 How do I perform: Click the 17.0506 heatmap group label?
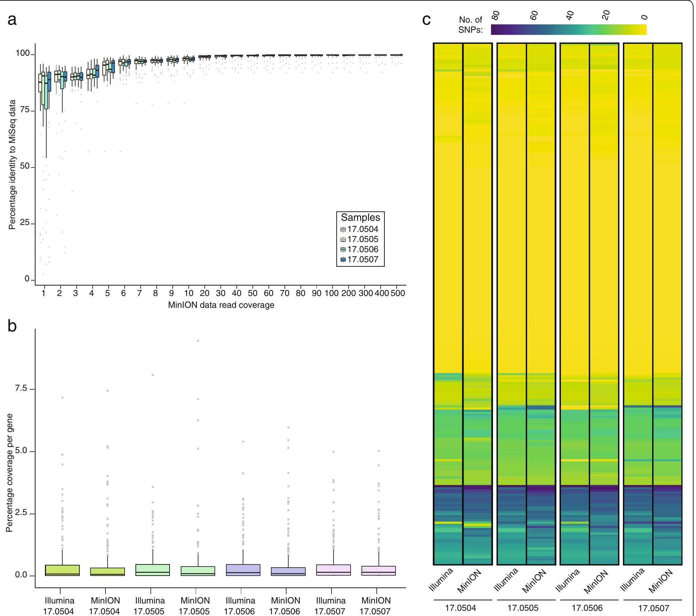click(x=587, y=608)
